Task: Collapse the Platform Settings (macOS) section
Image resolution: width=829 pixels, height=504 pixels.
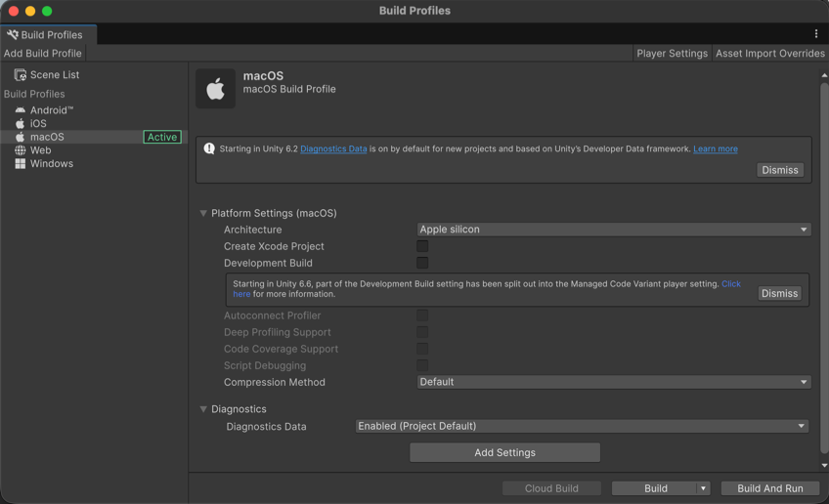Action: (x=203, y=213)
